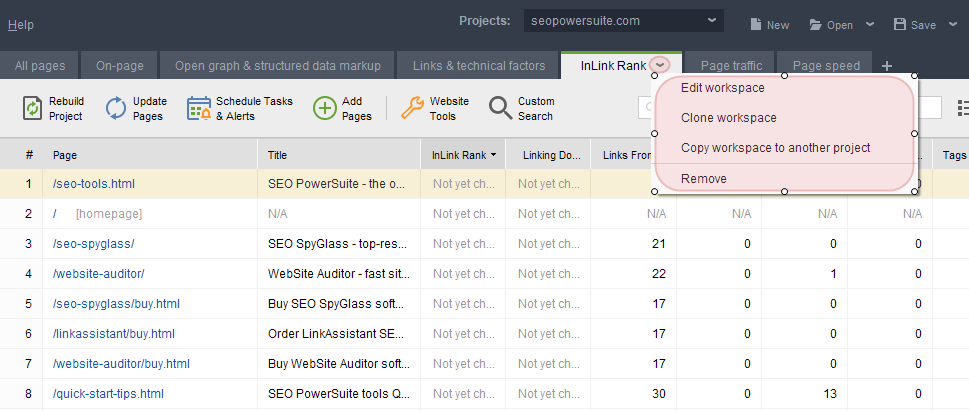Open the /website-auditor/ page link
Image resolution: width=969 pixels, height=411 pixels.
(x=99, y=274)
